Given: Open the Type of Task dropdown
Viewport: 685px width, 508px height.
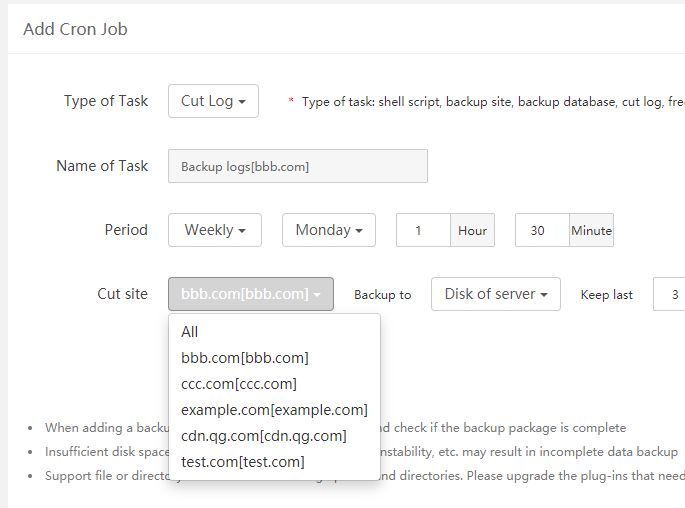Looking at the screenshot, I should tap(213, 101).
